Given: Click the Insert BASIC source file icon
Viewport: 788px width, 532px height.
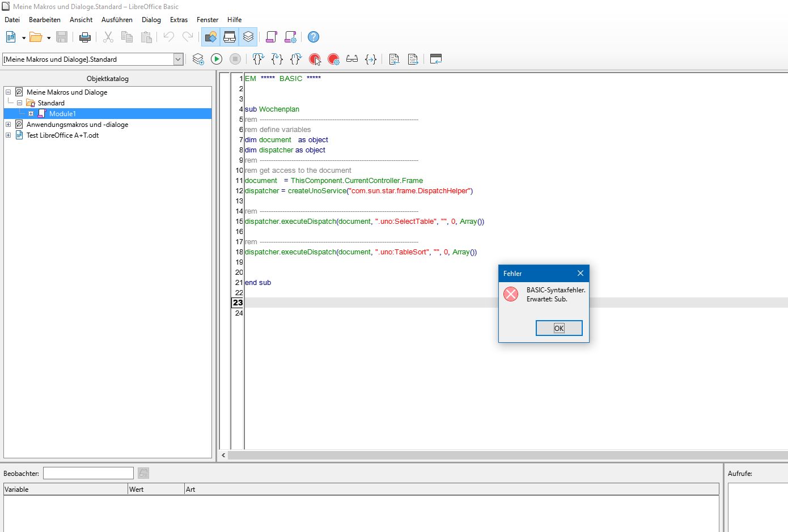Looking at the screenshot, I should (x=394, y=59).
